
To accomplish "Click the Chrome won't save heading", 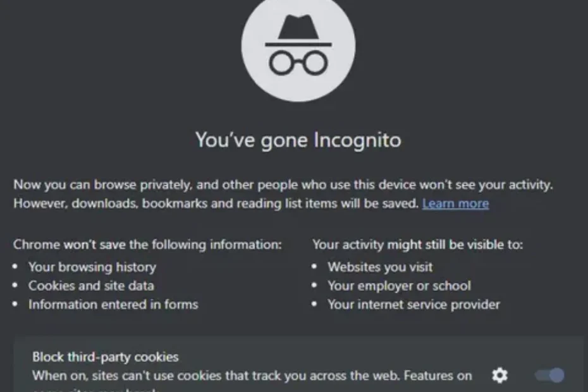I will 147,245.
